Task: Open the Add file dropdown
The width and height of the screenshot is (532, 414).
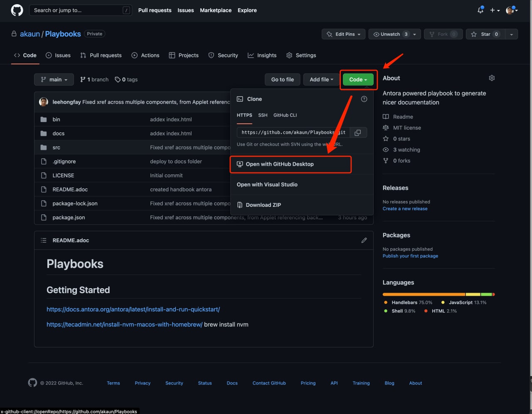Action: coord(321,79)
